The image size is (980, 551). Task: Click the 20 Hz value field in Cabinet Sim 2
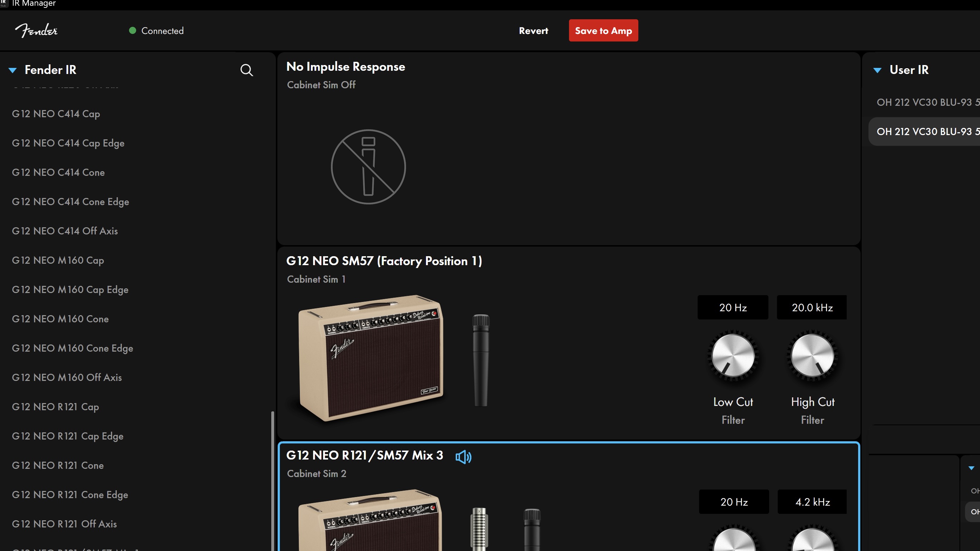pos(734,502)
